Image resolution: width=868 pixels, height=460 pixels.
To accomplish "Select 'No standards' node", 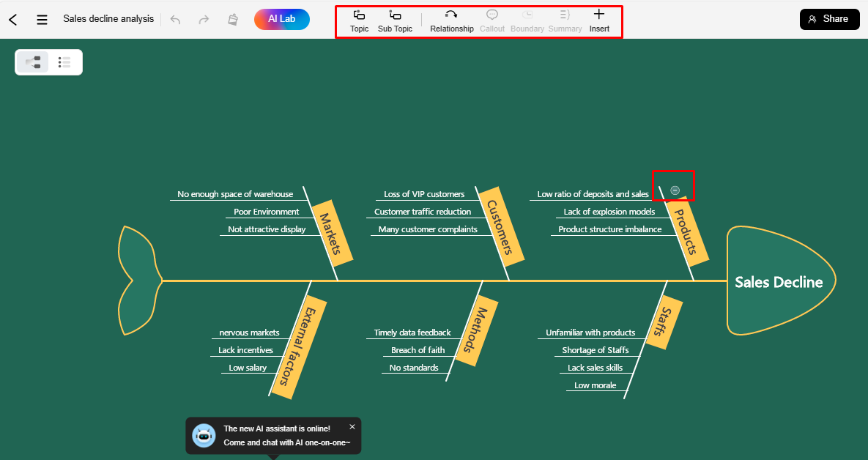I will point(414,368).
